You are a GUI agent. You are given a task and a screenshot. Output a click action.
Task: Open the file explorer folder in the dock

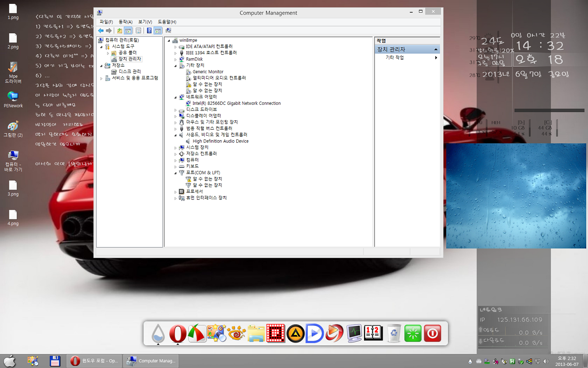pyautogui.click(x=256, y=334)
